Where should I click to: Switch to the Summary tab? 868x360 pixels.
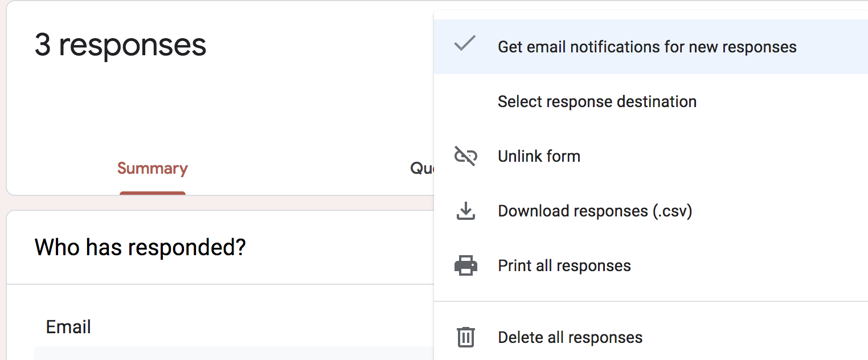coord(153,169)
